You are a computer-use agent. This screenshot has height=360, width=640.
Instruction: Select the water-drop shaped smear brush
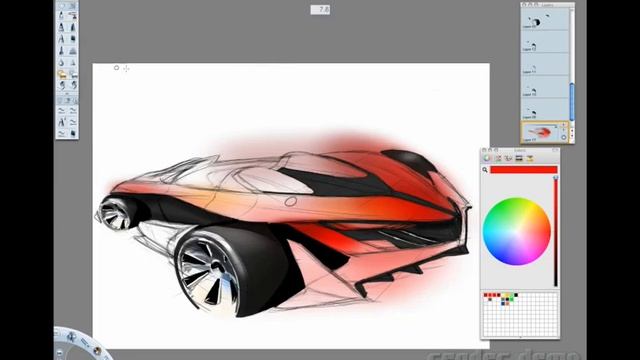pyautogui.click(x=61, y=63)
